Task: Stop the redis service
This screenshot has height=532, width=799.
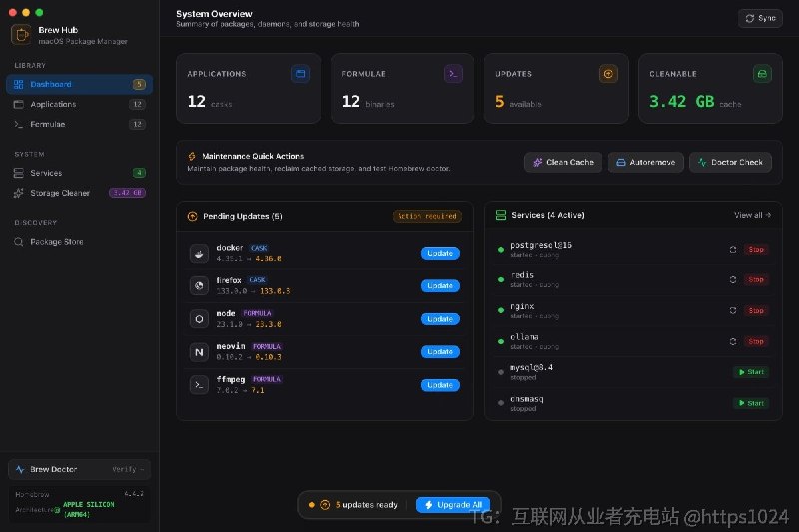Action: [756, 280]
